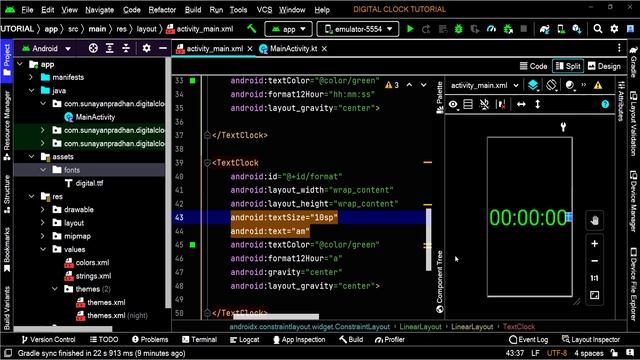Switch editor to Code view
The width and height of the screenshot is (640, 360).
point(533,66)
